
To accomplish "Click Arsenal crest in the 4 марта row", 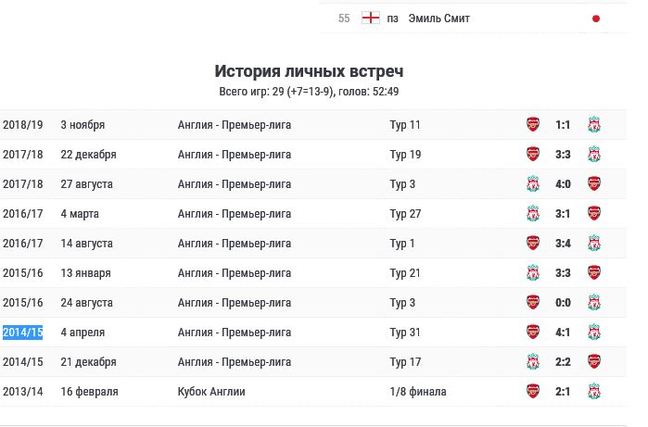I will coord(593,214).
